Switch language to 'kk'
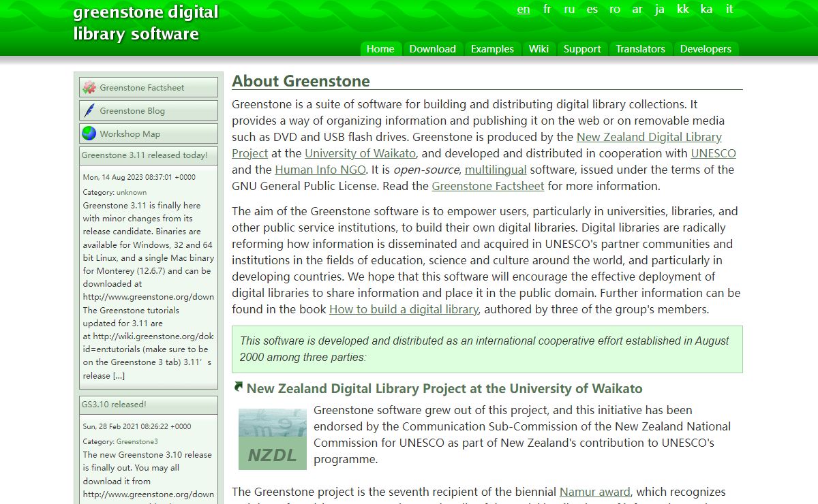The width and height of the screenshot is (818, 504). click(683, 9)
